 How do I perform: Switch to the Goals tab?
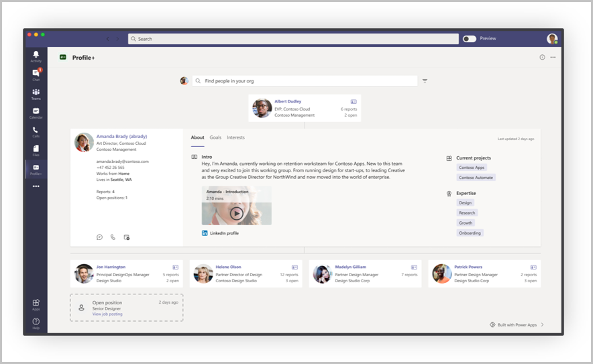(x=215, y=137)
